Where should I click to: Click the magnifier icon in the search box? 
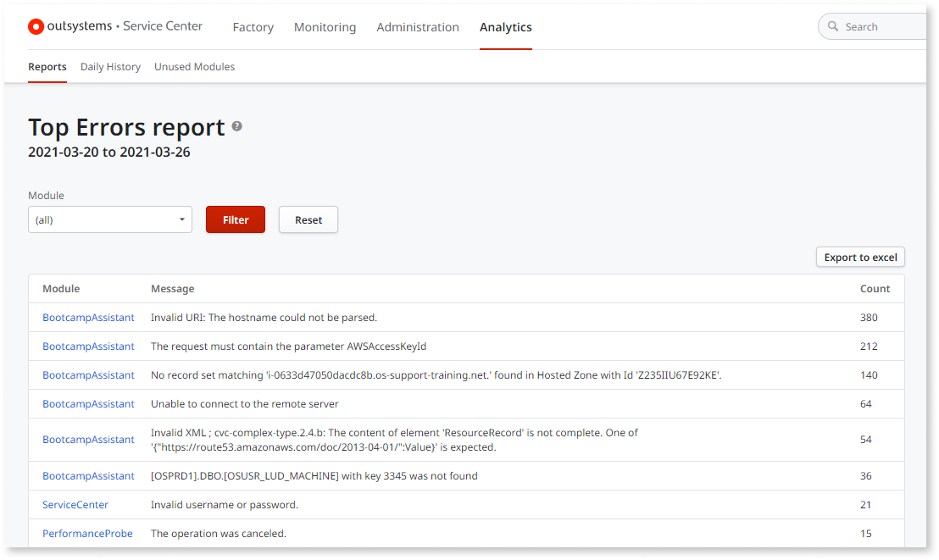(833, 26)
